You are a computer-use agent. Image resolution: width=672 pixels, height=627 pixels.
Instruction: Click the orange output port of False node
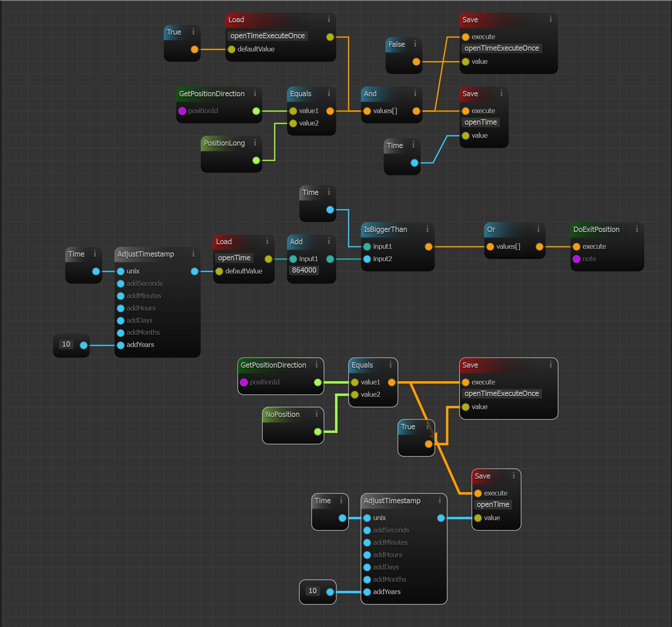[x=416, y=62]
